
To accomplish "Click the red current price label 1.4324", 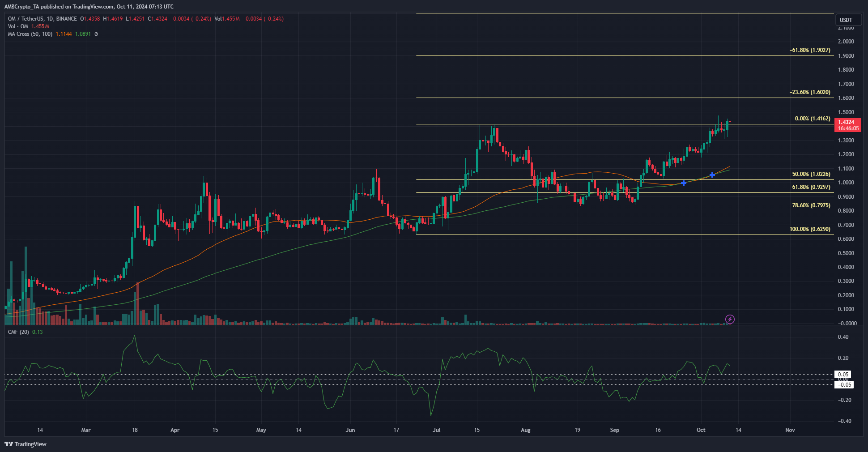I will [846, 122].
